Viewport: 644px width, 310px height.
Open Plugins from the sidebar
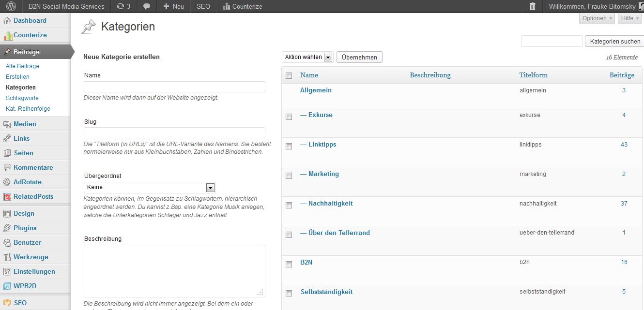pos(25,228)
